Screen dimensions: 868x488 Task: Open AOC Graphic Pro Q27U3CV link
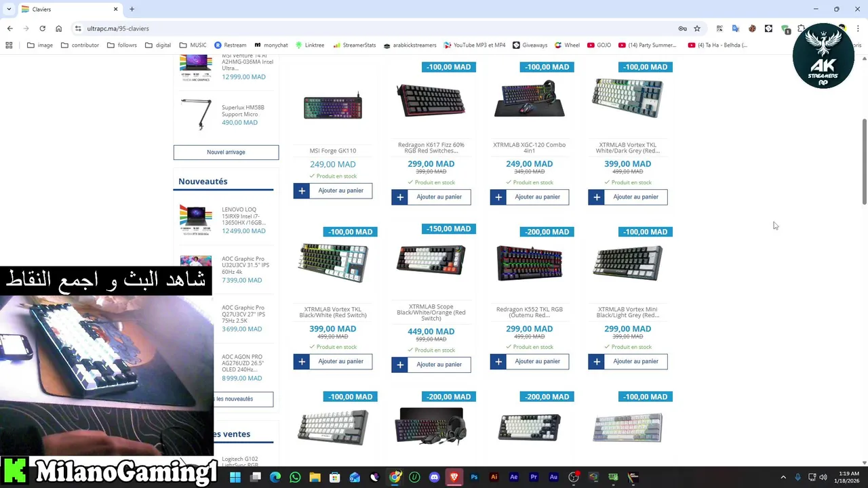[243, 314]
